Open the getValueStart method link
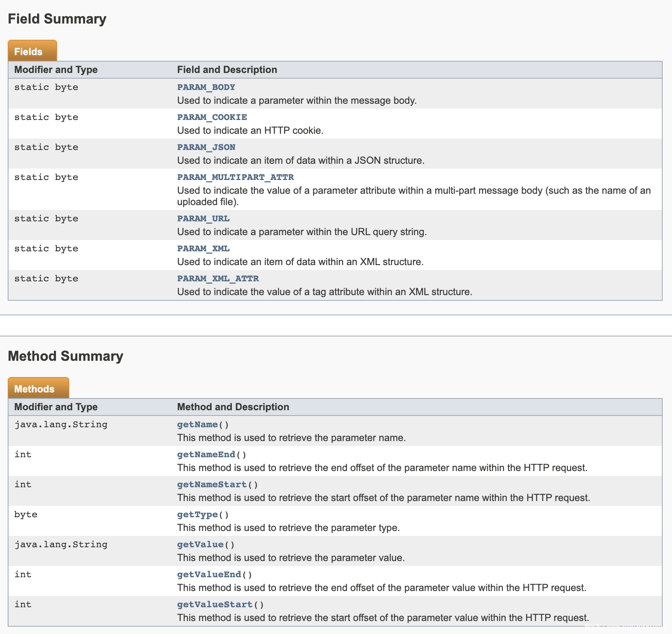Viewport: 672px width, 634px height. [x=215, y=604]
